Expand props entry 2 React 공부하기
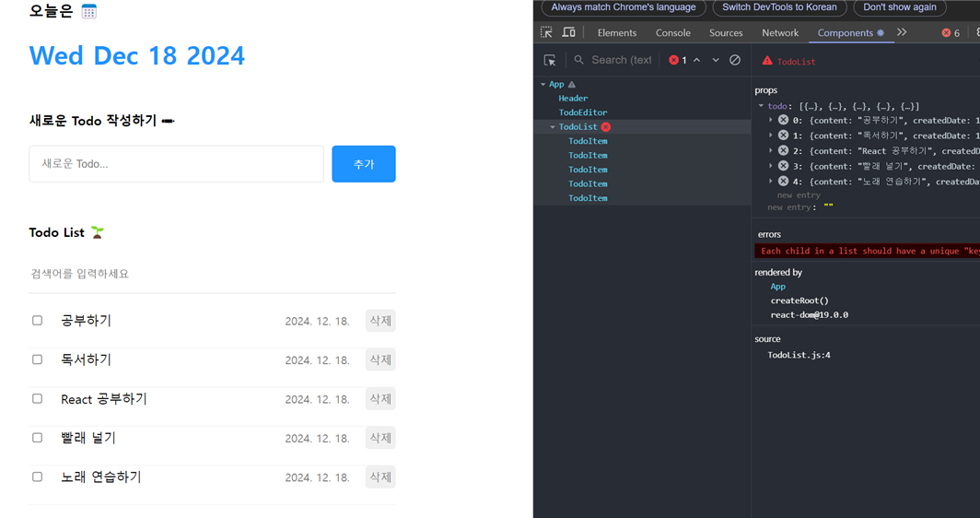The image size is (980, 518). point(771,151)
